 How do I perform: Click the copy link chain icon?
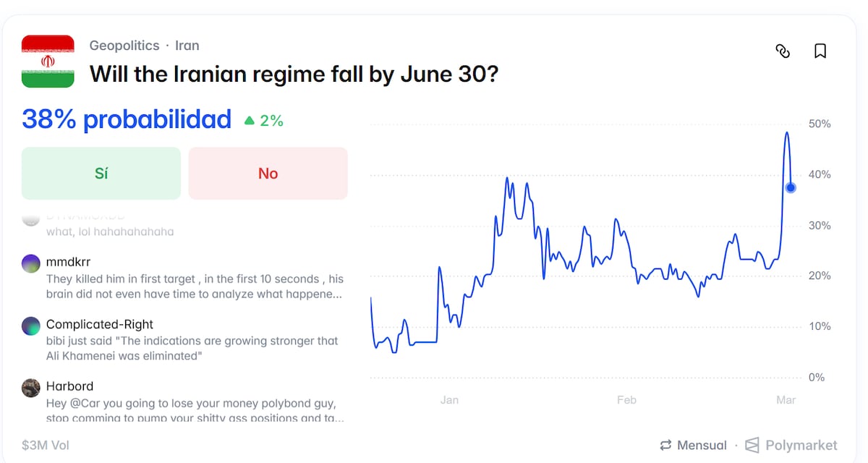[x=783, y=51]
